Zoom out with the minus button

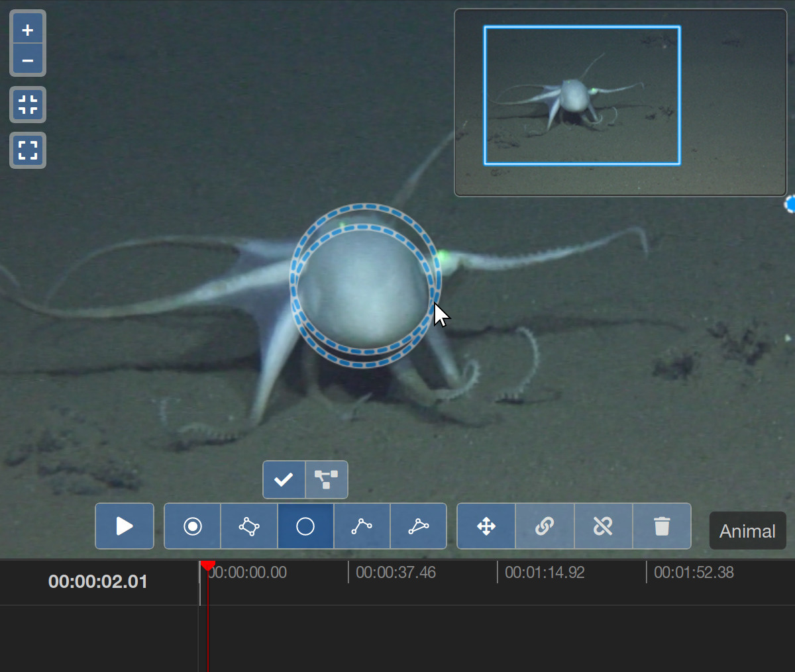tap(28, 61)
